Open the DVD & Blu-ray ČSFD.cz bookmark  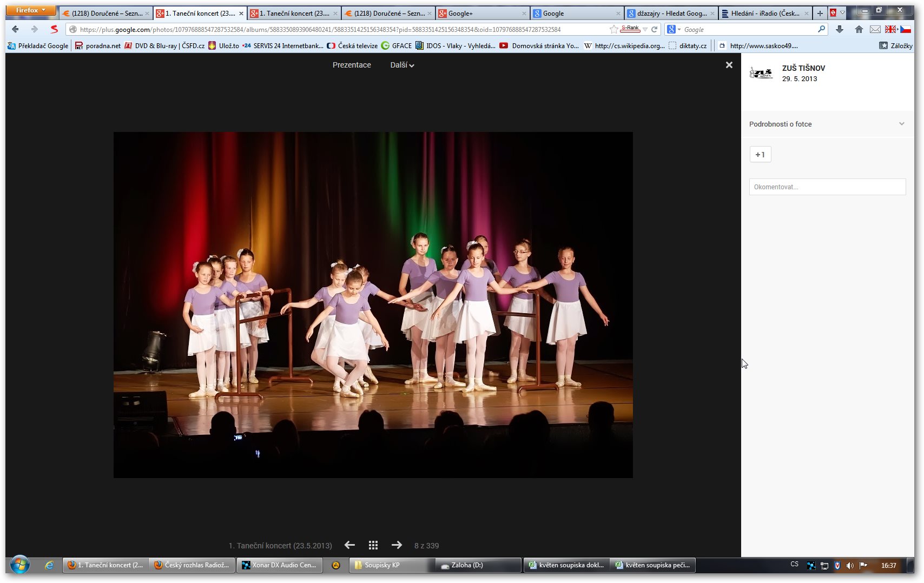point(164,45)
